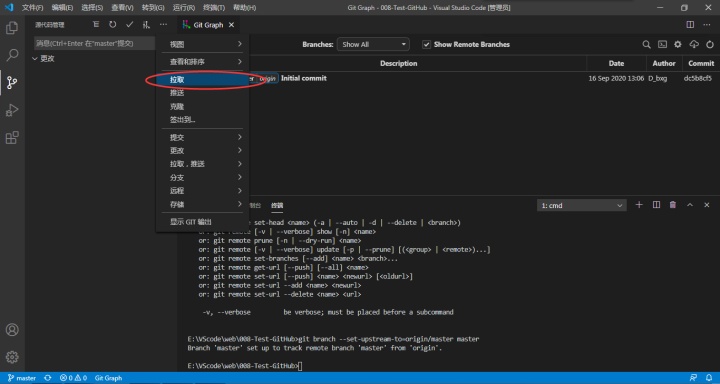Expand the 查看和排序 submenu
The height and width of the screenshot is (384, 720).
pos(202,62)
